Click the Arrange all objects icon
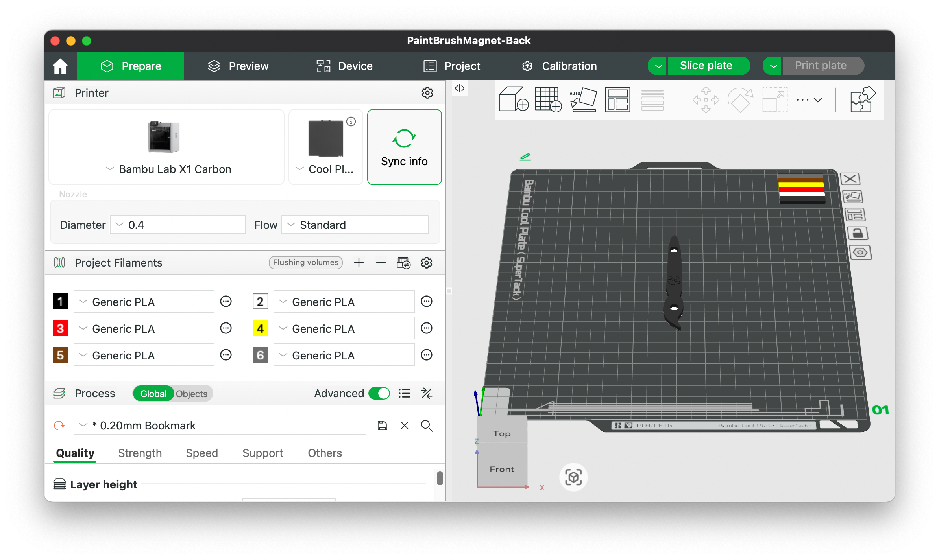Image resolution: width=939 pixels, height=560 pixels. pyautogui.click(x=617, y=99)
